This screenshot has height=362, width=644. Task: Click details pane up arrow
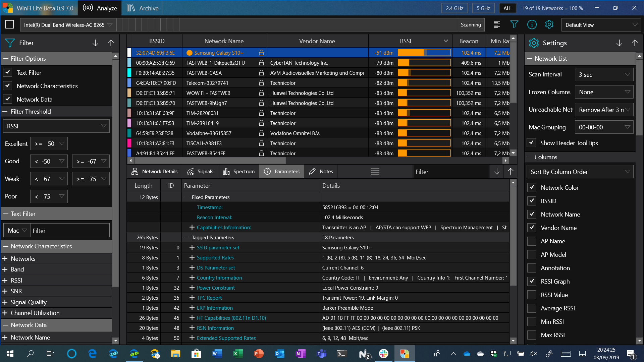coord(511,172)
